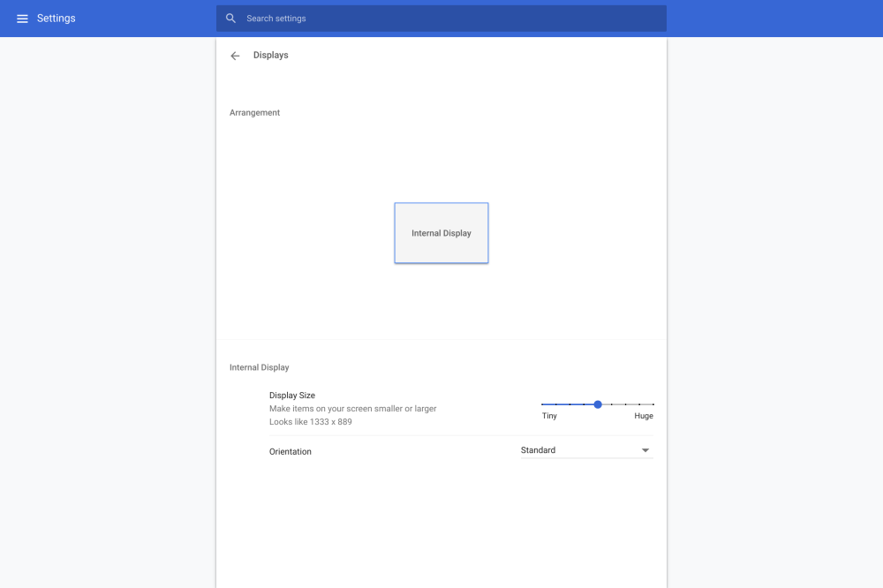Click the Arrangement section label
883x588 pixels.
click(254, 112)
